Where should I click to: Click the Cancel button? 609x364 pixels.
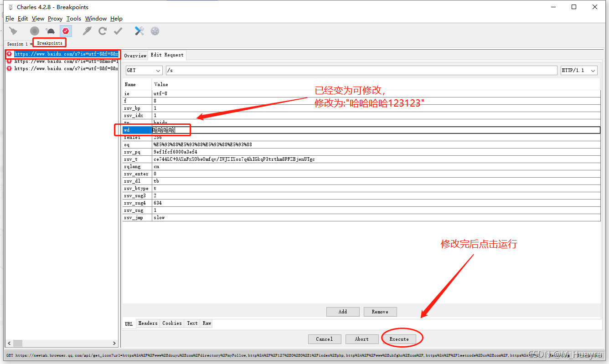(324, 339)
